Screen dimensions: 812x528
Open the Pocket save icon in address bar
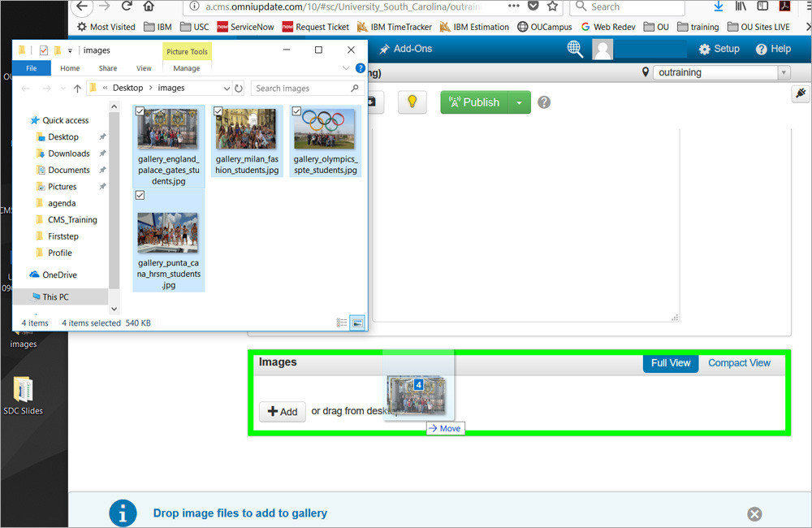[x=533, y=6]
